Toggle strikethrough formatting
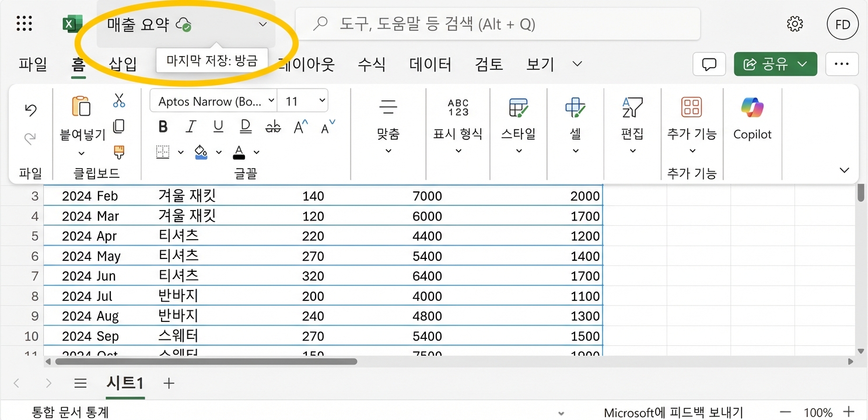Image resolution: width=868 pixels, height=420 pixels. click(273, 127)
